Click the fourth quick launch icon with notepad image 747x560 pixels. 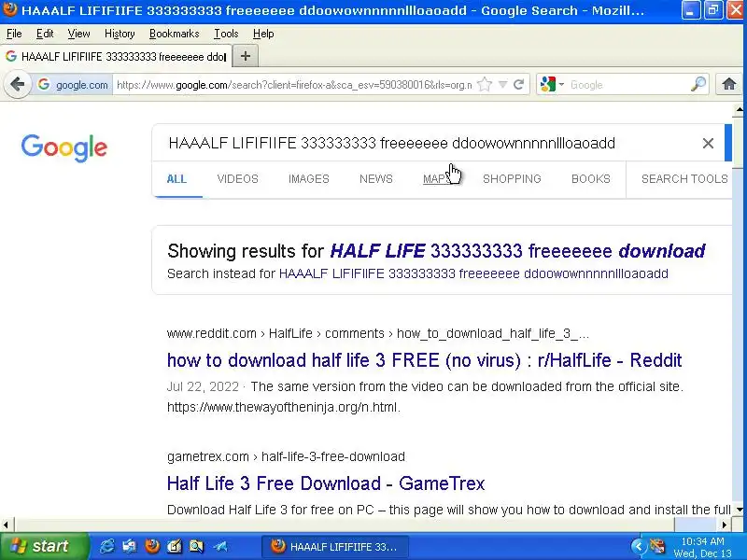pyautogui.click(x=175, y=546)
